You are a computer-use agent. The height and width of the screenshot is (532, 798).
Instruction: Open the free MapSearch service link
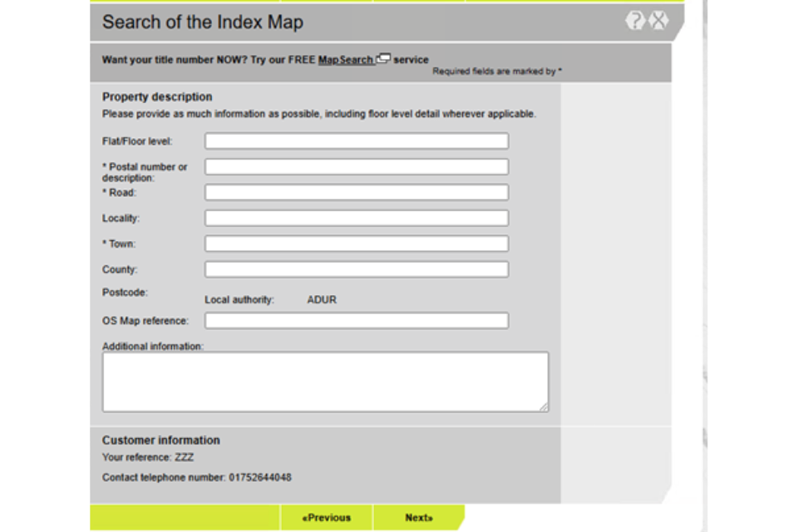346,60
